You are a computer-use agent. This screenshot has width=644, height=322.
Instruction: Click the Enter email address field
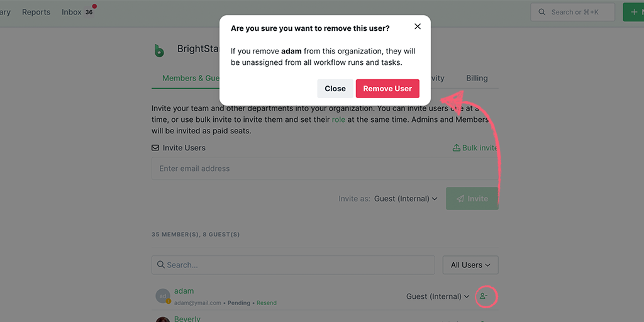tap(325, 169)
